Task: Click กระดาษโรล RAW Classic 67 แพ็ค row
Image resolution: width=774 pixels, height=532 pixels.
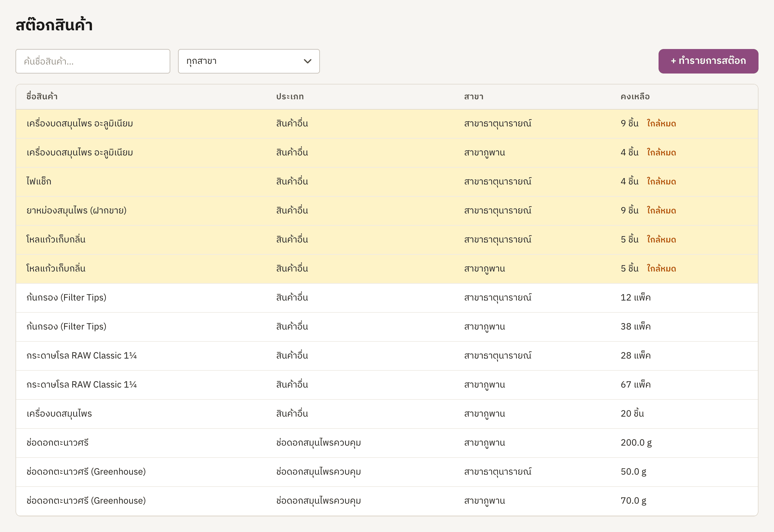Action: tap(387, 385)
